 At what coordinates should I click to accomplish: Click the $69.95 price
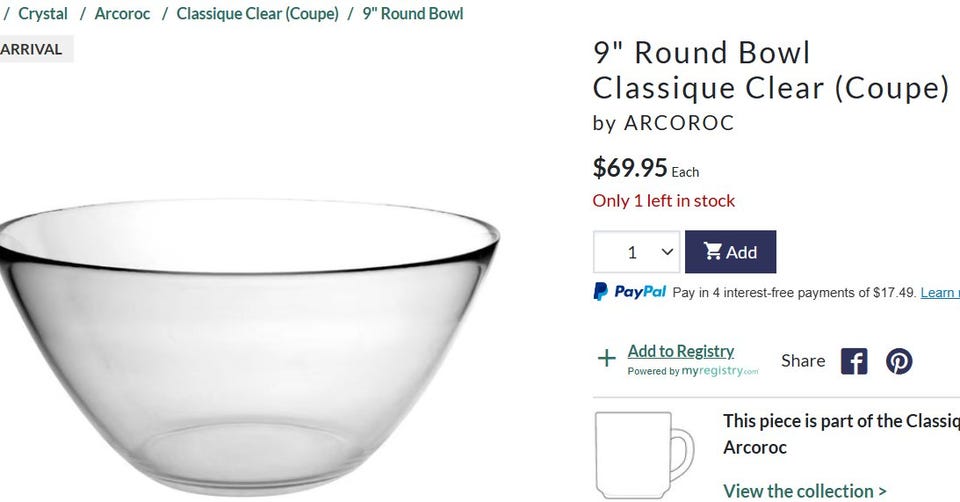(630, 167)
